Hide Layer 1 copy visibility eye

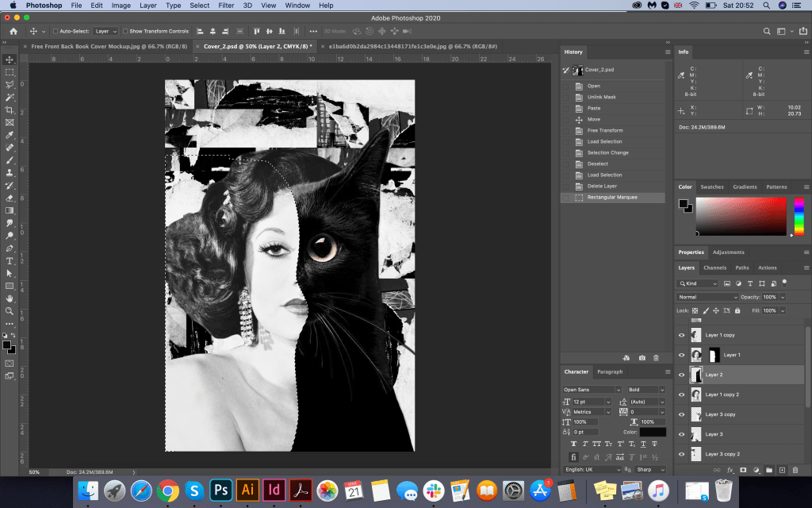681,335
